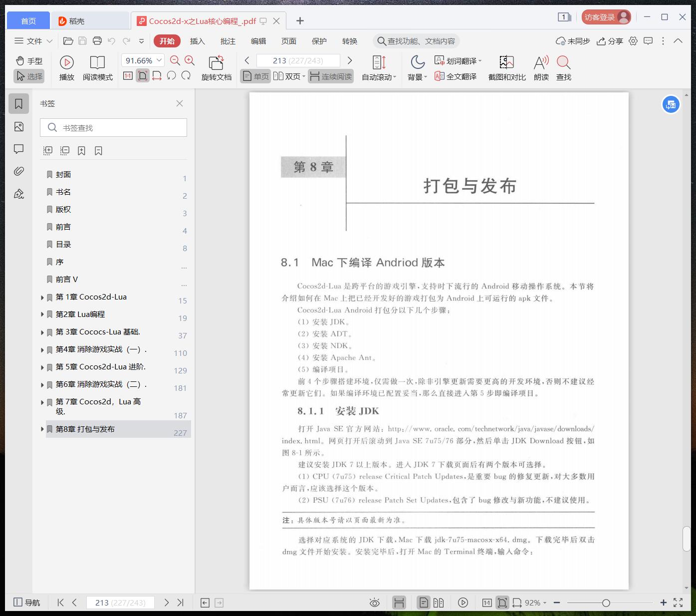Close the 书签 bookmark panel
This screenshot has width=696, height=616.
coord(180,103)
